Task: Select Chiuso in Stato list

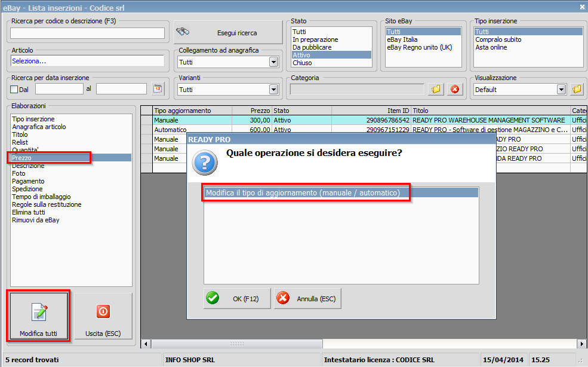Action: click(x=331, y=63)
